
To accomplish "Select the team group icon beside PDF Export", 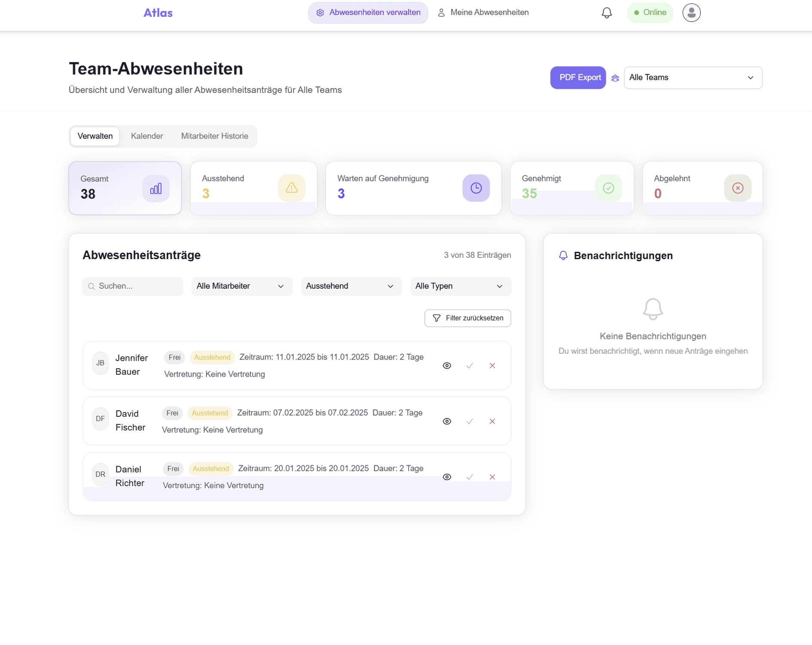I will pyautogui.click(x=615, y=78).
